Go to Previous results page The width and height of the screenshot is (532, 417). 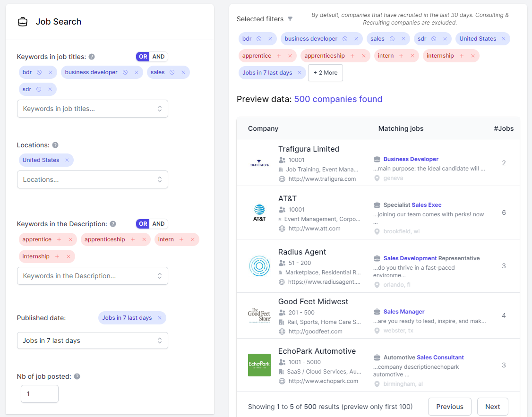click(449, 407)
